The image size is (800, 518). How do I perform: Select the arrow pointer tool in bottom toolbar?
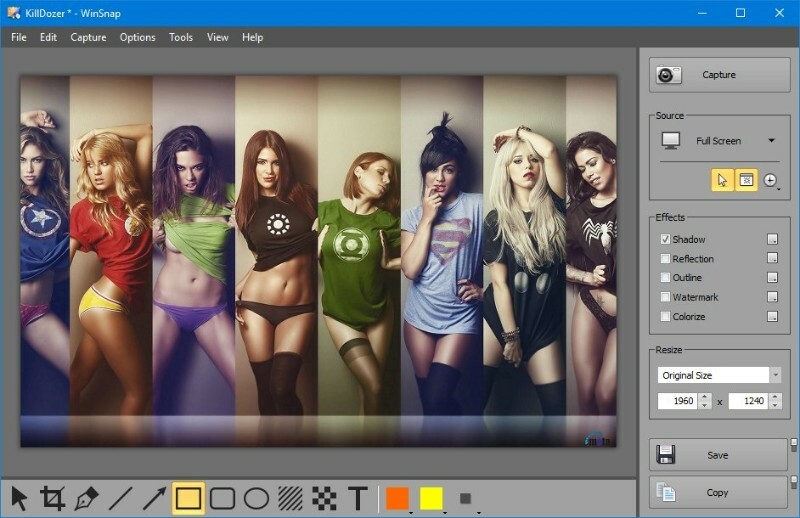point(19,498)
